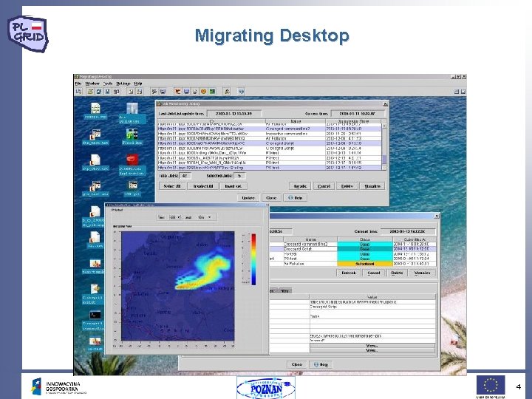This screenshot has width=532, height=399.
Task: Click the Done status of Crossgrid commandline2
Action: (365, 245)
